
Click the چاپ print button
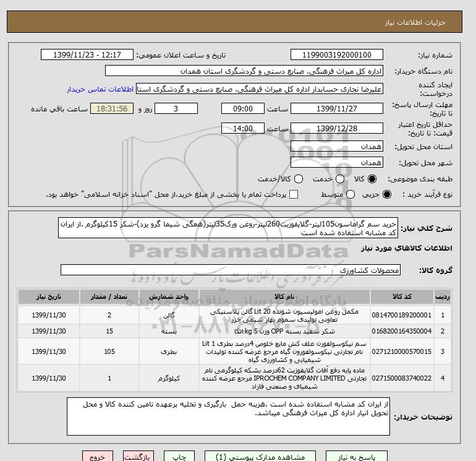179,457
